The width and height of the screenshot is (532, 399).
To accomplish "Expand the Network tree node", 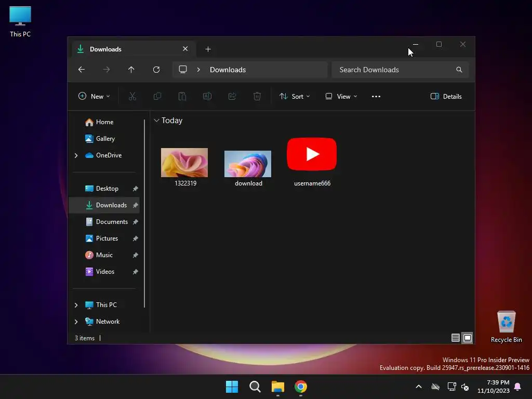I will (x=76, y=322).
